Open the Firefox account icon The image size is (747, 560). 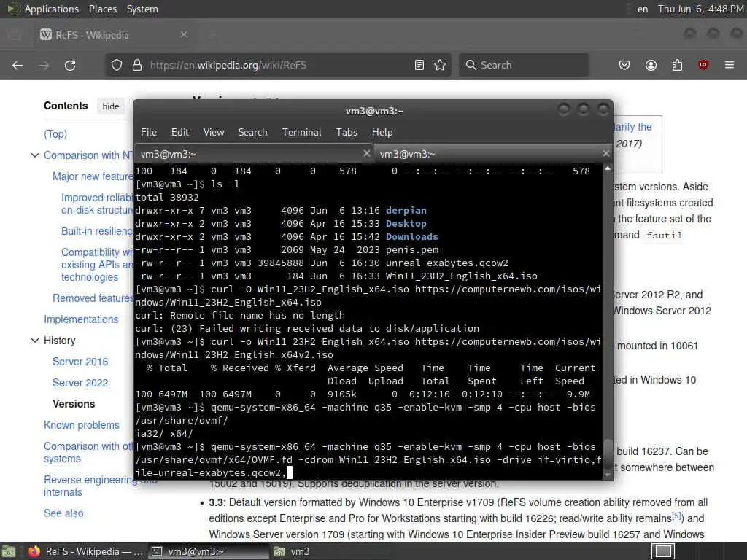tap(651, 65)
